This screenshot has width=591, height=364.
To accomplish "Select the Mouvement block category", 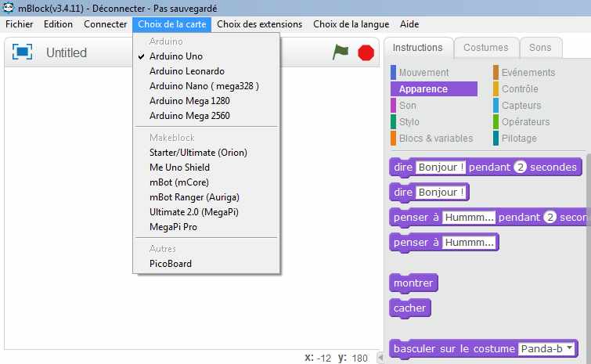I will coord(434,72).
